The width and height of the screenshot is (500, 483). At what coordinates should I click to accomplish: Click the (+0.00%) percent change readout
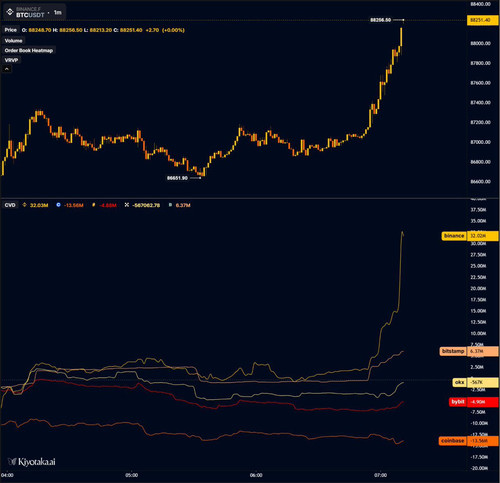[173, 30]
